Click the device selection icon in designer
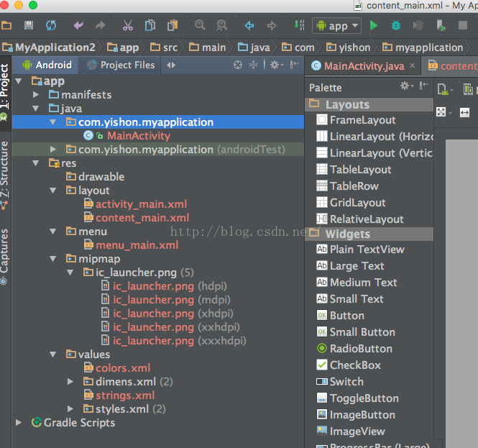Image resolution: width=478 pixels, height=448 pixels. pyautogui.click(x=445, y=89)
